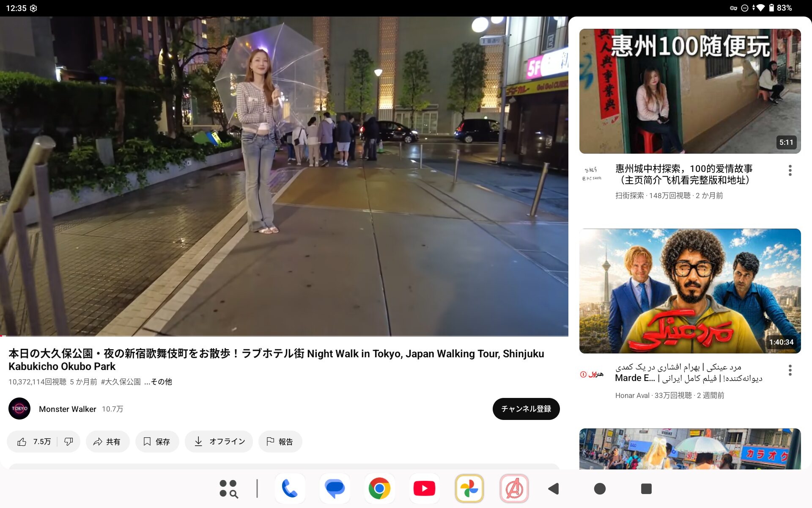This screenshot has height=508, width=812.
Task: Tap the 10.7万 subscriber count
Action: point(112,409)
